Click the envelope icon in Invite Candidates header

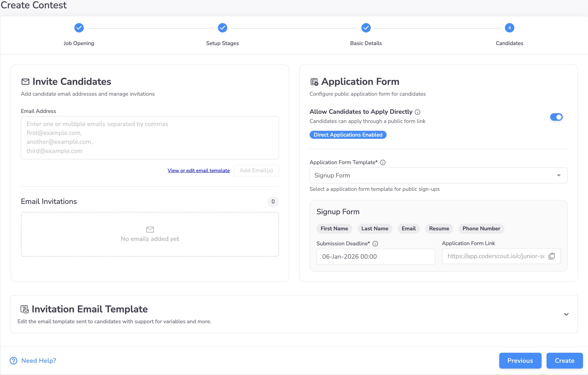(25, 82)
